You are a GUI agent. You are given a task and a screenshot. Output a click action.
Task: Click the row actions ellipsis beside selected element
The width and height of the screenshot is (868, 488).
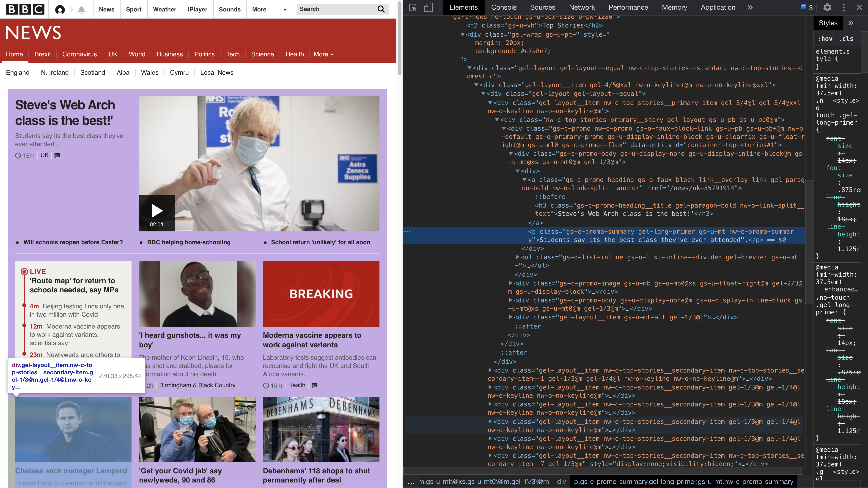click(407, 232)
